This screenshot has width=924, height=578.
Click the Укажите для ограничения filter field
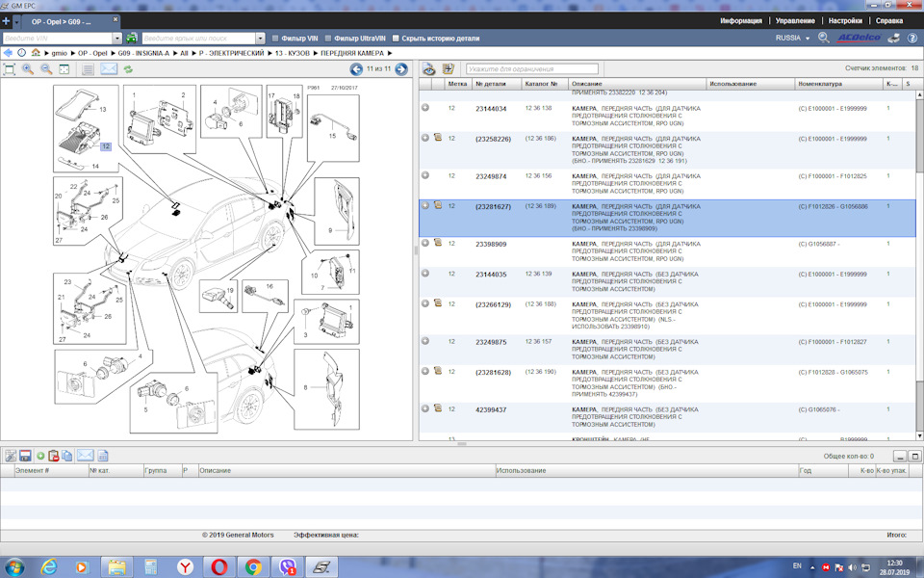(x=531, y=69)
